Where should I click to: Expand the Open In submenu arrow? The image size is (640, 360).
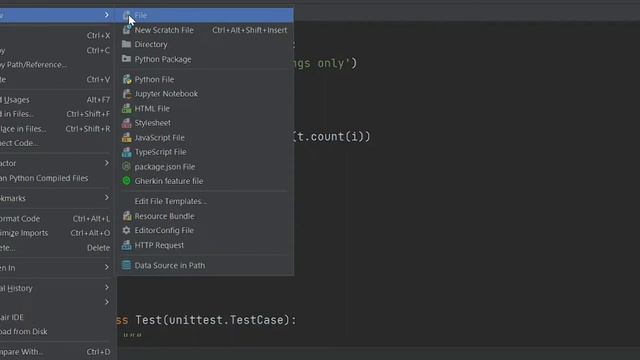coord(107,267)
